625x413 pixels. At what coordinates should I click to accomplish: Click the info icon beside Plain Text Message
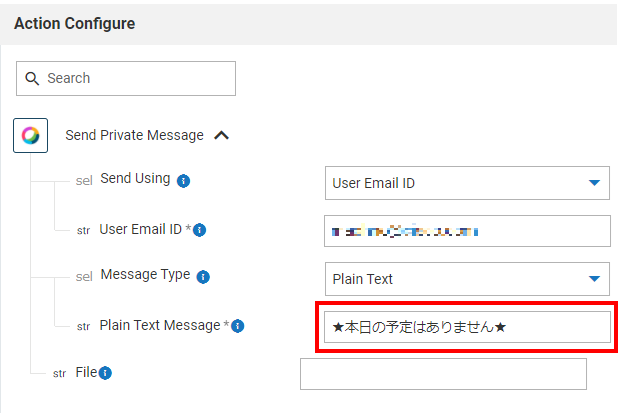[238, 326]
